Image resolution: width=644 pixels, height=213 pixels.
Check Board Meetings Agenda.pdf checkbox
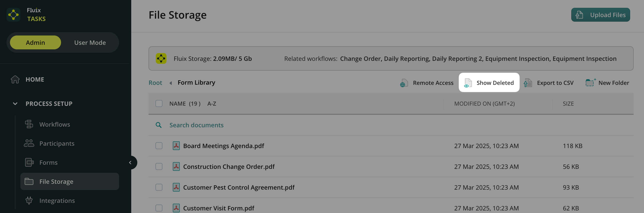coord(159,146)
